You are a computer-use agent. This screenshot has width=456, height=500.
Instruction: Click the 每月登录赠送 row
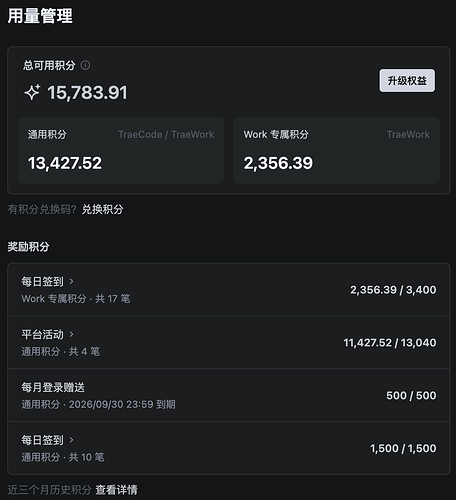(229, 395)
